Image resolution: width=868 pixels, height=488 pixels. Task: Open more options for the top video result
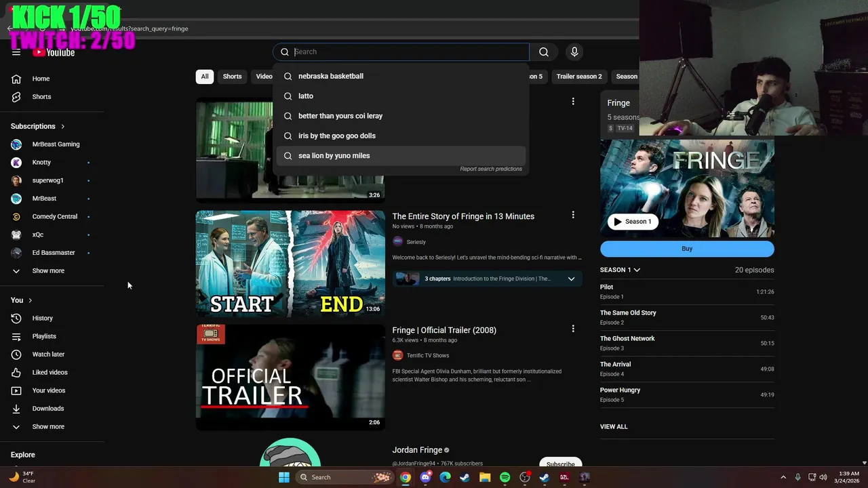[x=573, y=102]
